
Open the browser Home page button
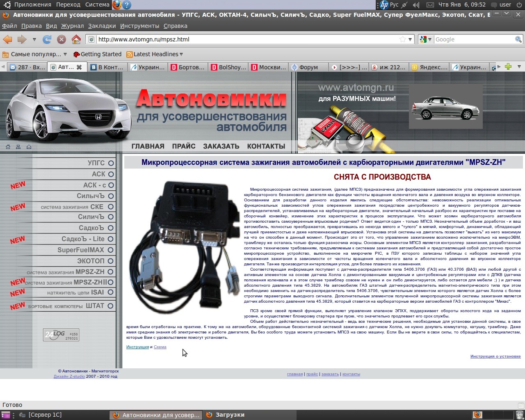point(76,39)
